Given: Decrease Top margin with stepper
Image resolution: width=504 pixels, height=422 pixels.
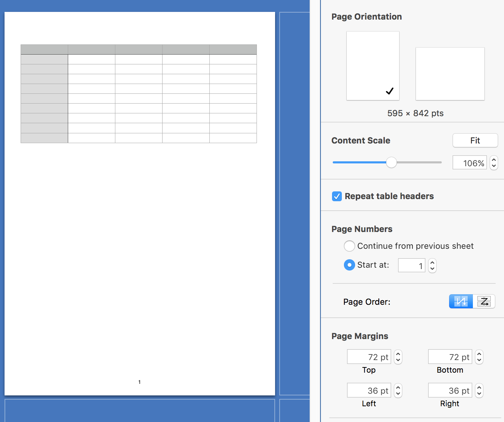Looking at the screenshot, I should click(x=398, y=360).
